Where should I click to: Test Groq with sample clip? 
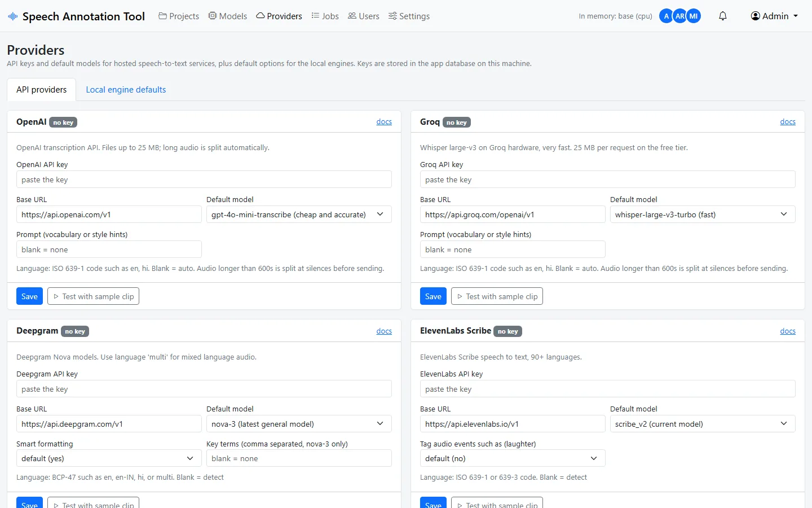(x=497, y=296)
